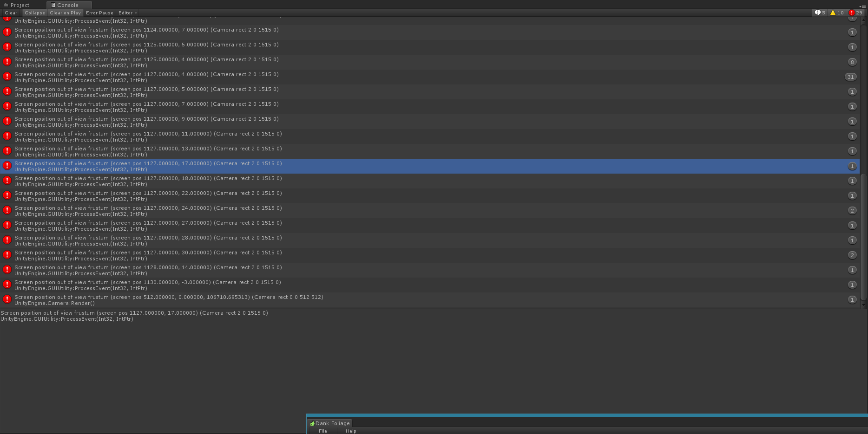Enable the Error Pause toggle
868x434 pixels.
pyautogui.click(x=99, y=13)
